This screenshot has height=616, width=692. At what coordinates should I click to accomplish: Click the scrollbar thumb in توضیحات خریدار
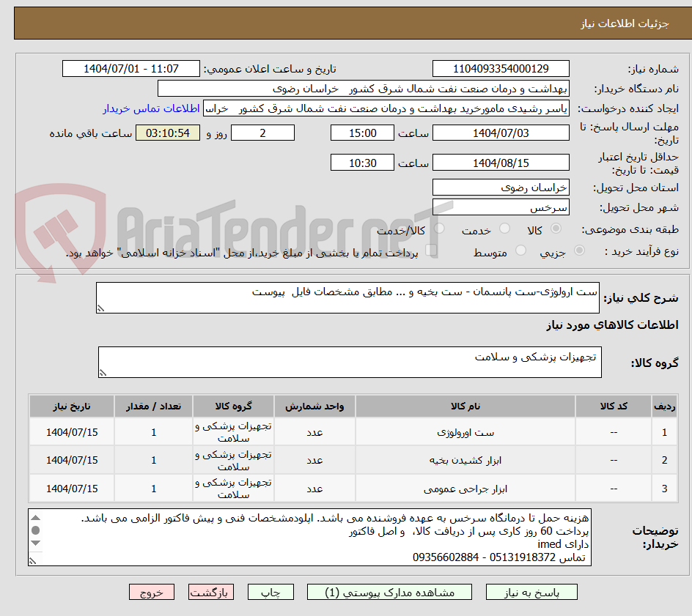35,530
